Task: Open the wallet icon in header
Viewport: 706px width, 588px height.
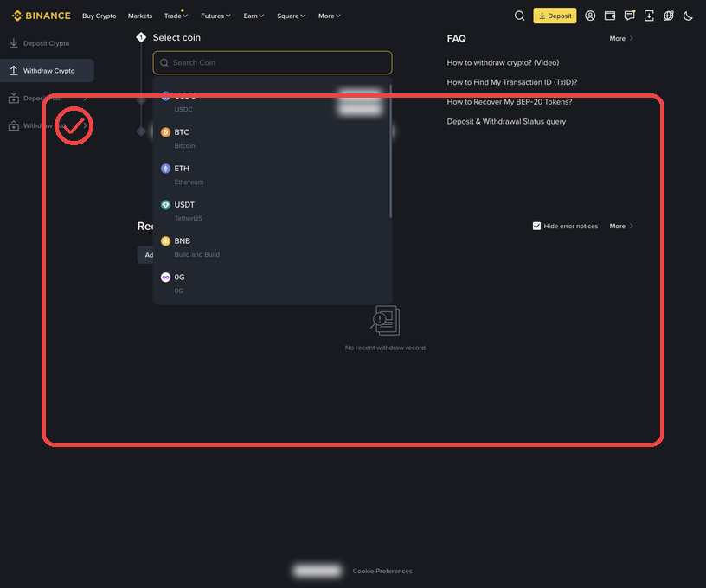Action: point(610,16)
